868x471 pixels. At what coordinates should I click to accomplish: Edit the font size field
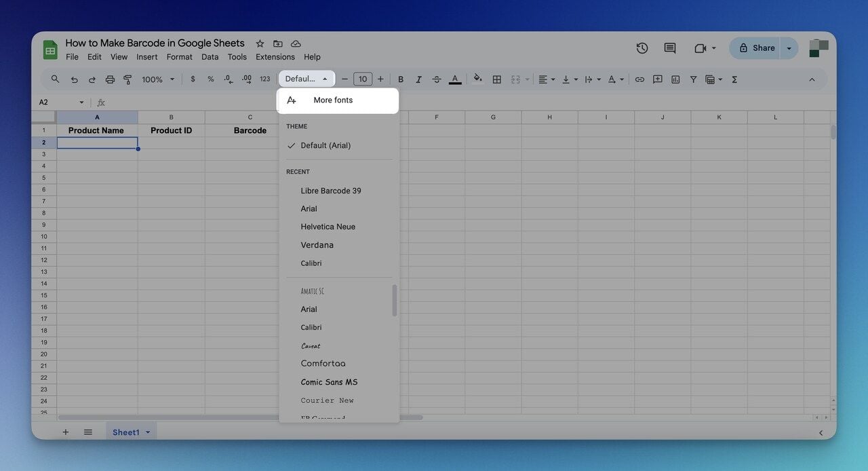coord(363,79)
